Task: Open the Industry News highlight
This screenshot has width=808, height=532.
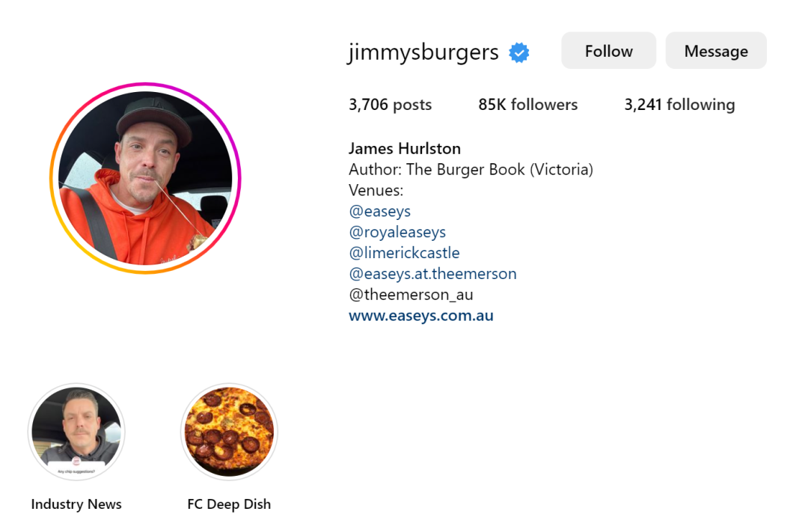Action: point(76,432)
